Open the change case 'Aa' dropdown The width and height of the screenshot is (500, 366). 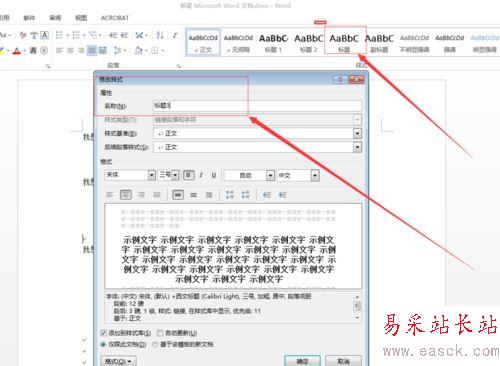pyautogui.click(x=5, y=35)
